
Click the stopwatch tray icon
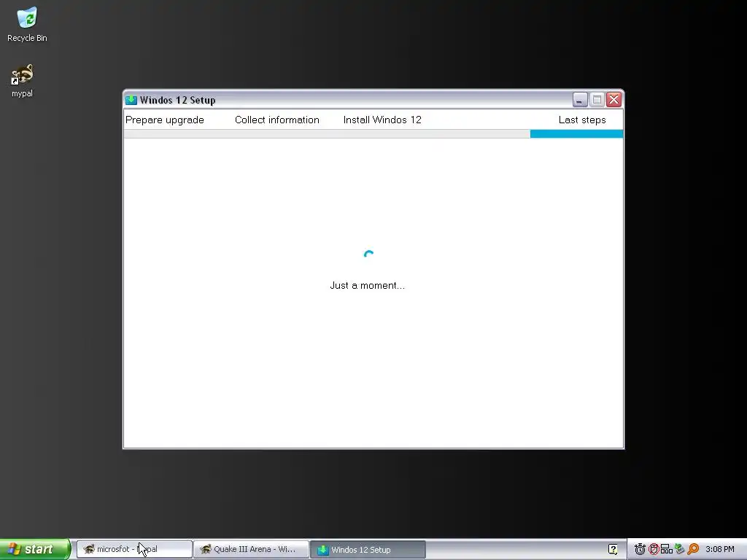click(640, 549)
